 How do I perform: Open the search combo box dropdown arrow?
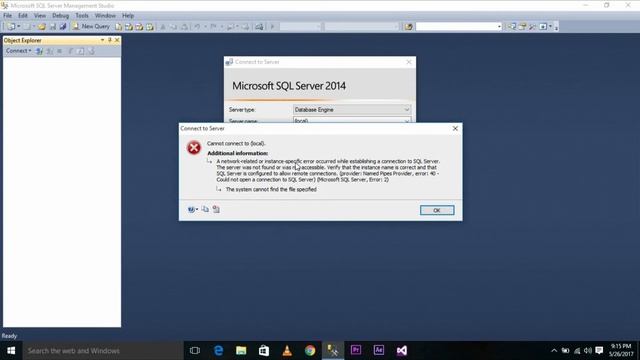[x=499, y=27]
